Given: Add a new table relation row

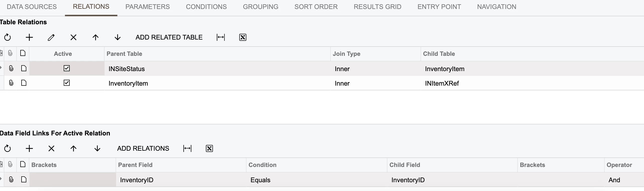Looking at the screenshot, I should click(x=29, y=38).
